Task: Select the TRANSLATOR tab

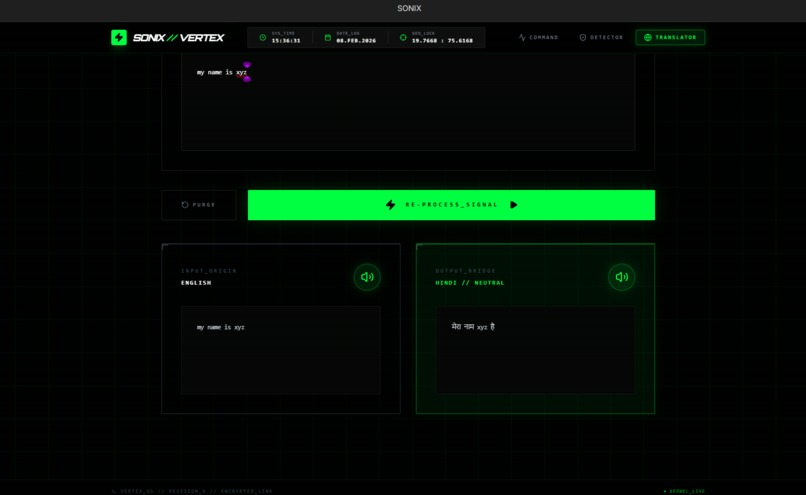Action: pos(670,38)
